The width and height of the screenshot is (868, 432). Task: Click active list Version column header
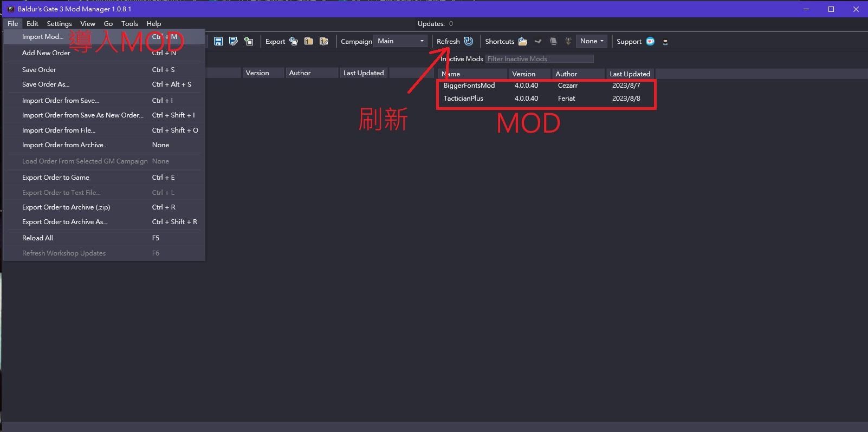click(x=263, y=73)
